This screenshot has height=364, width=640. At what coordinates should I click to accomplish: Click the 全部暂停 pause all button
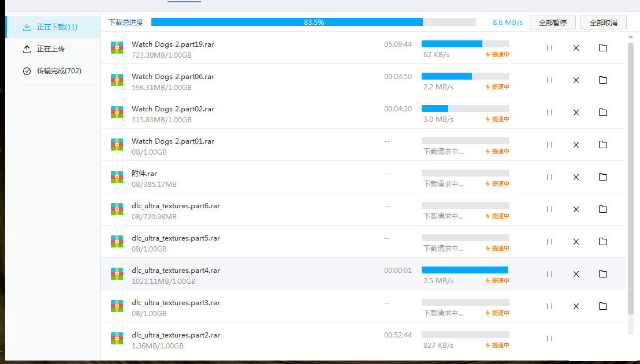[553, 23]
